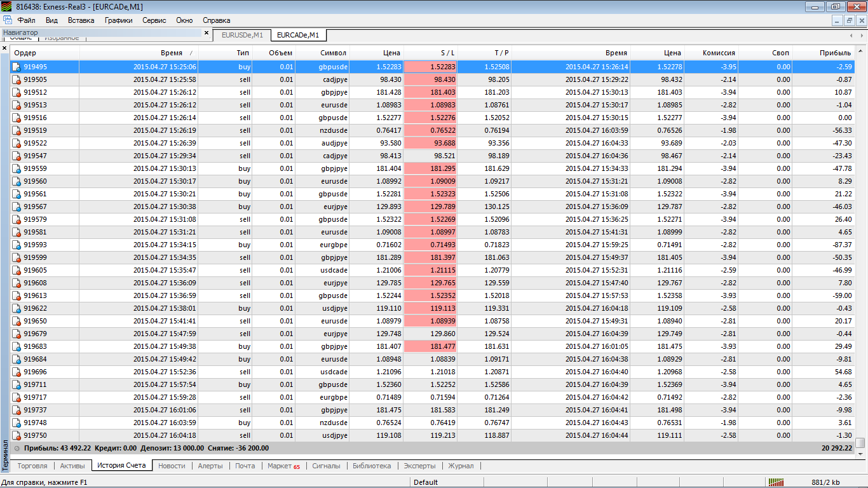This screenshot has width=868, height=488.
Task: Sort by T / P column header
Action: click(484, 53)
